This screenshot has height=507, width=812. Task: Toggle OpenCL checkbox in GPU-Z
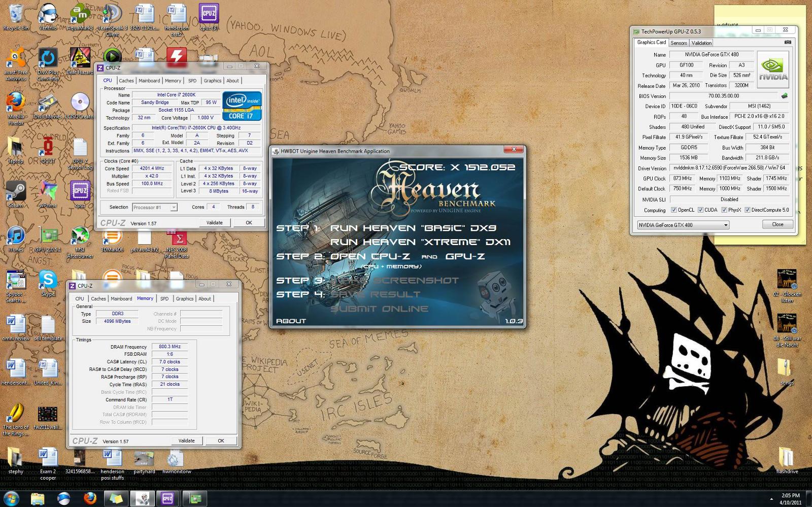click(674, 210)
